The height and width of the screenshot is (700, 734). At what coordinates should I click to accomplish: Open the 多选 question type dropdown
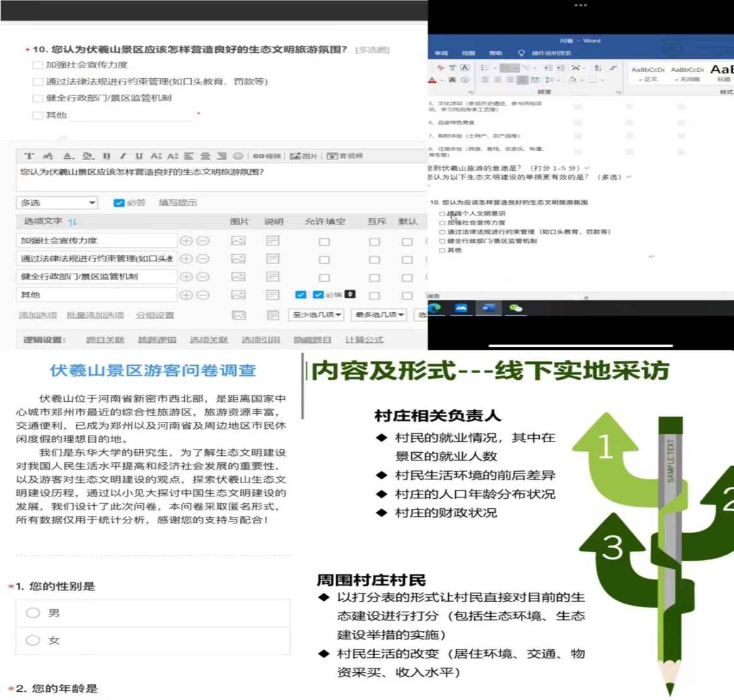[x=57, y=203]
